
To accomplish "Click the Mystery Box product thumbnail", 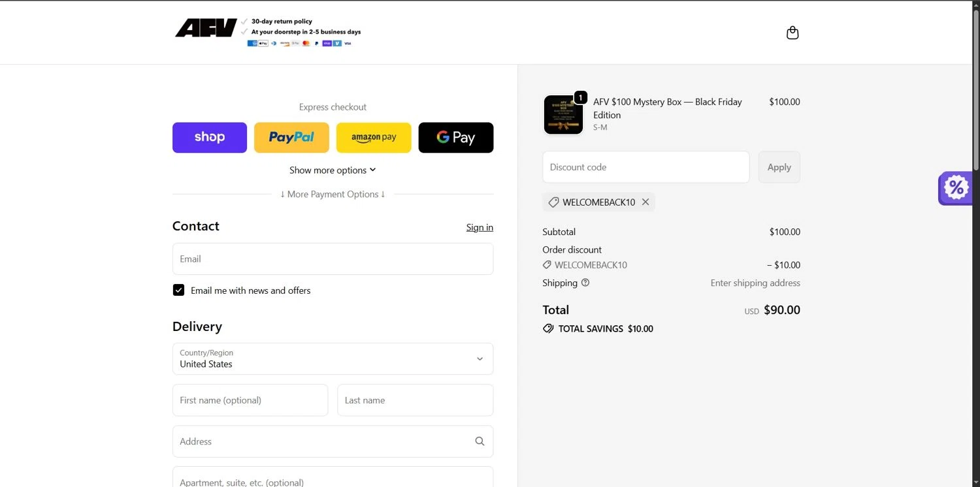I will [563, 115].
